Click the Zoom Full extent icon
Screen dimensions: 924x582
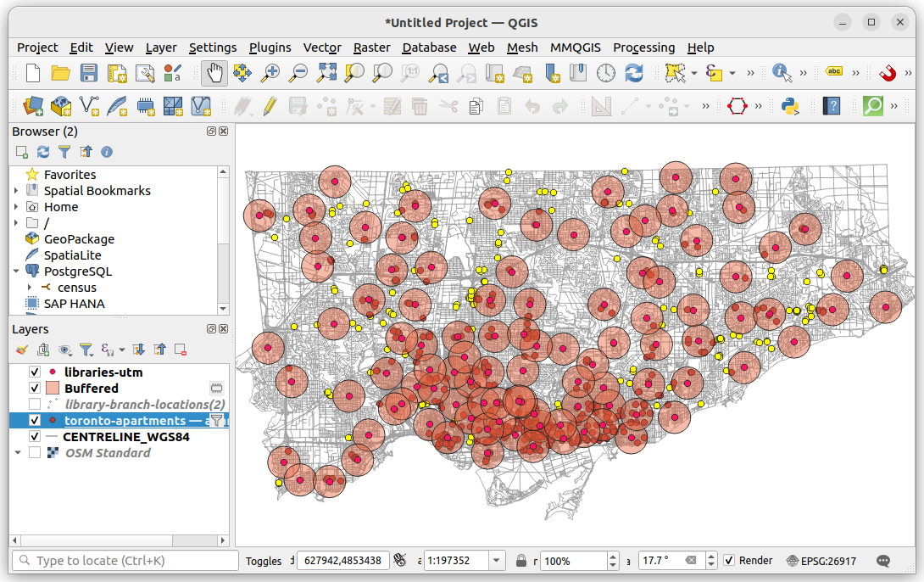point(326,74)
